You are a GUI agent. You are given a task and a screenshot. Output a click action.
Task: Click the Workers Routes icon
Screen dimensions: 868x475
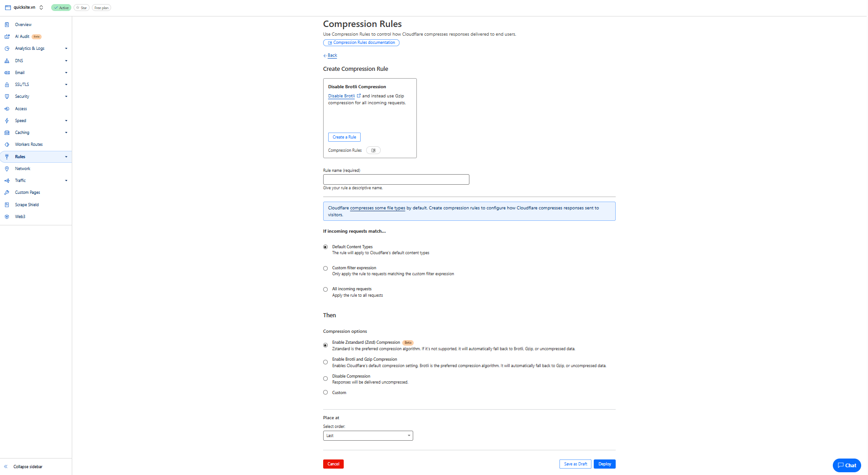[x=7, y=144]
